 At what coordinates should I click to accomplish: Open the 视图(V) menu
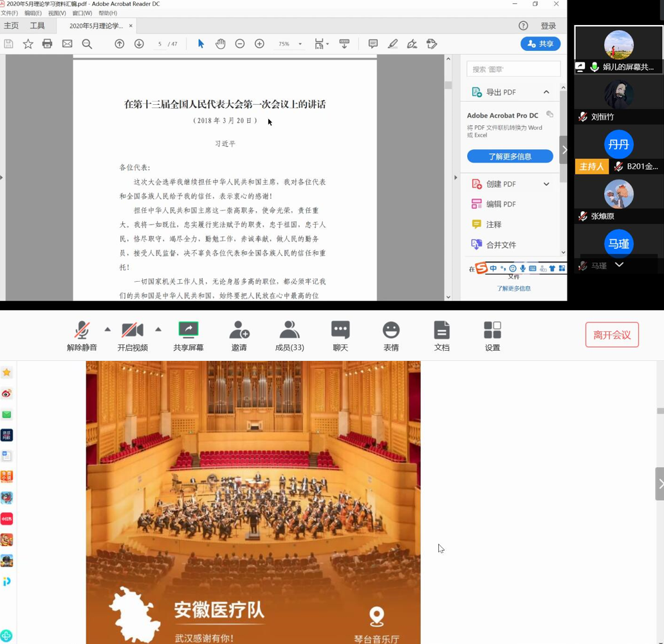(x=57, y=13)
